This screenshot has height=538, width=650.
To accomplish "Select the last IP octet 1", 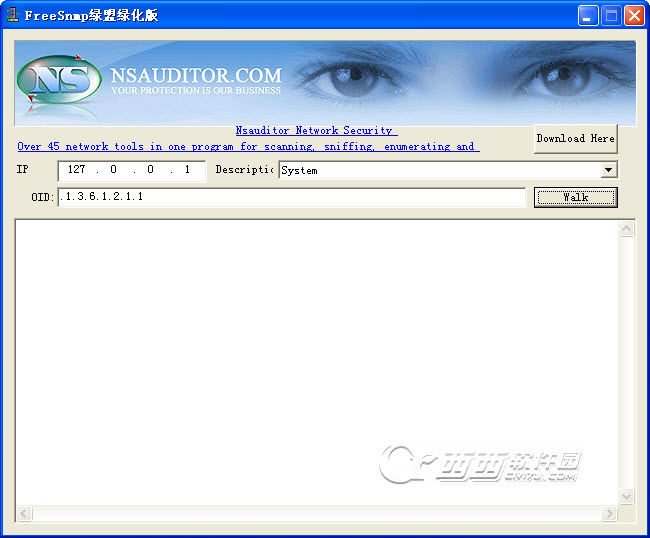I will (187, 170).
